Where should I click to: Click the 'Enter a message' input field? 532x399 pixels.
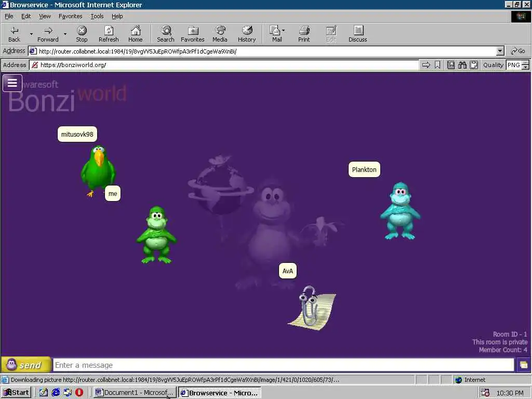[x=283, y=365]
